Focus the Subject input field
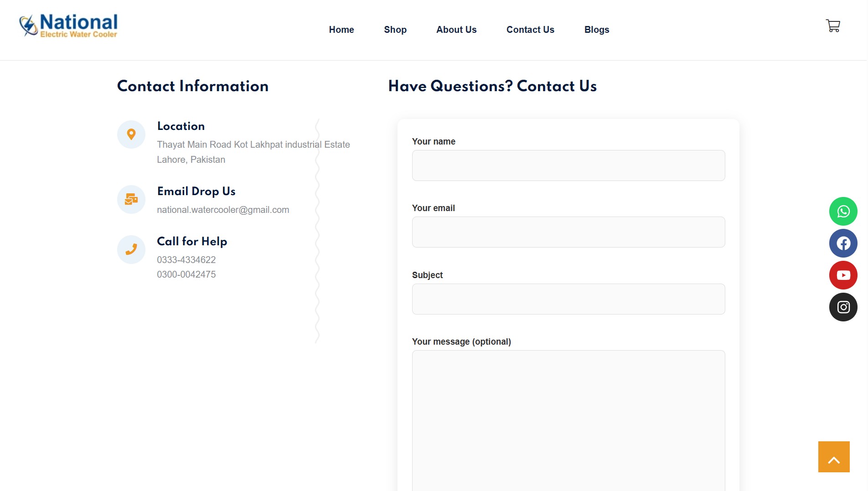The width and height of the screenshot is (868, 491). (568, 299)
